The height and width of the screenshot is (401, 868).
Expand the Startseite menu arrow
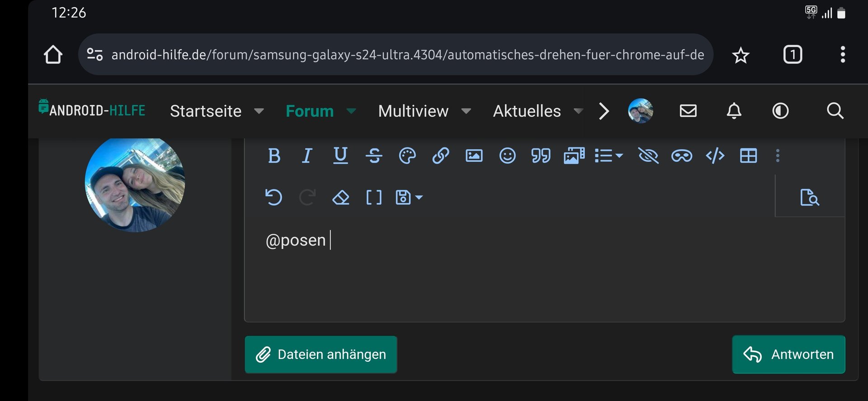259,111
